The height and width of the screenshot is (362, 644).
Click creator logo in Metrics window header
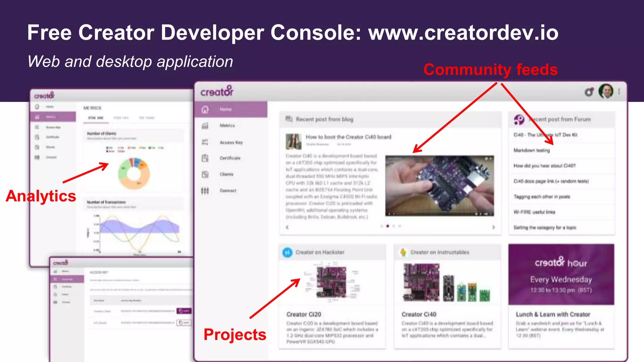[44, 96]
